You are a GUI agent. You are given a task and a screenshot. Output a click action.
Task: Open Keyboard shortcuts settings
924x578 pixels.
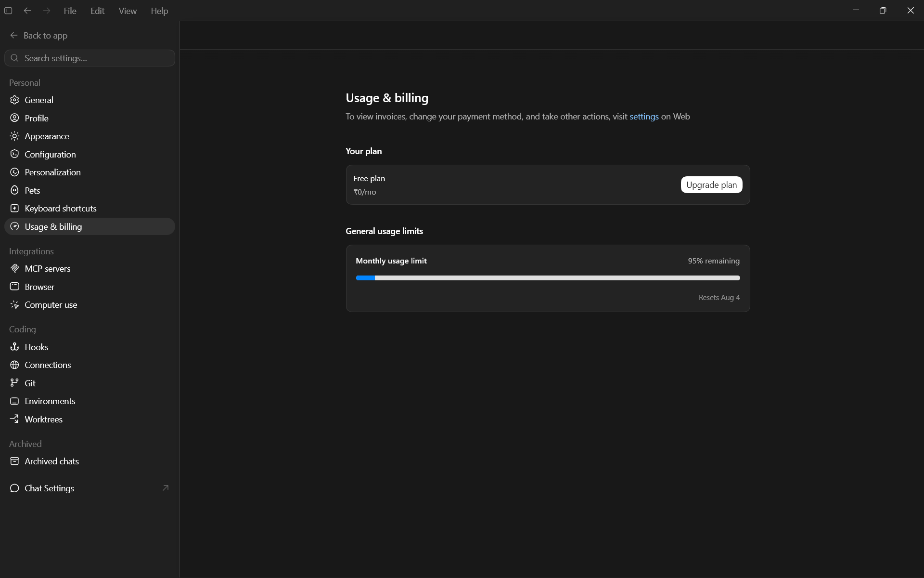point(90,208)
